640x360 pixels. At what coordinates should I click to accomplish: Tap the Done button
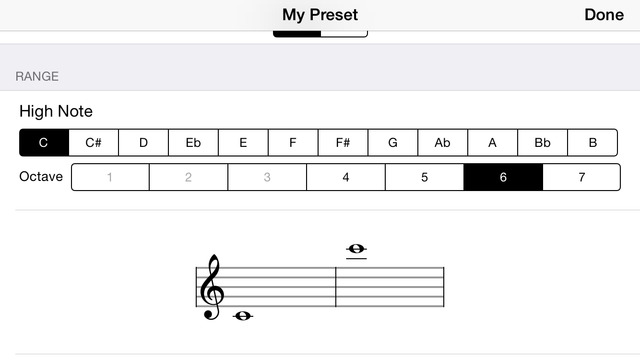[x=604, y=15]
